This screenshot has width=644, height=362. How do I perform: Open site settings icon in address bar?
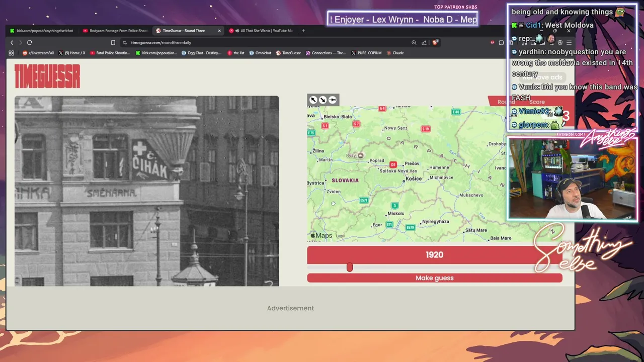click(x=125, y=43)
